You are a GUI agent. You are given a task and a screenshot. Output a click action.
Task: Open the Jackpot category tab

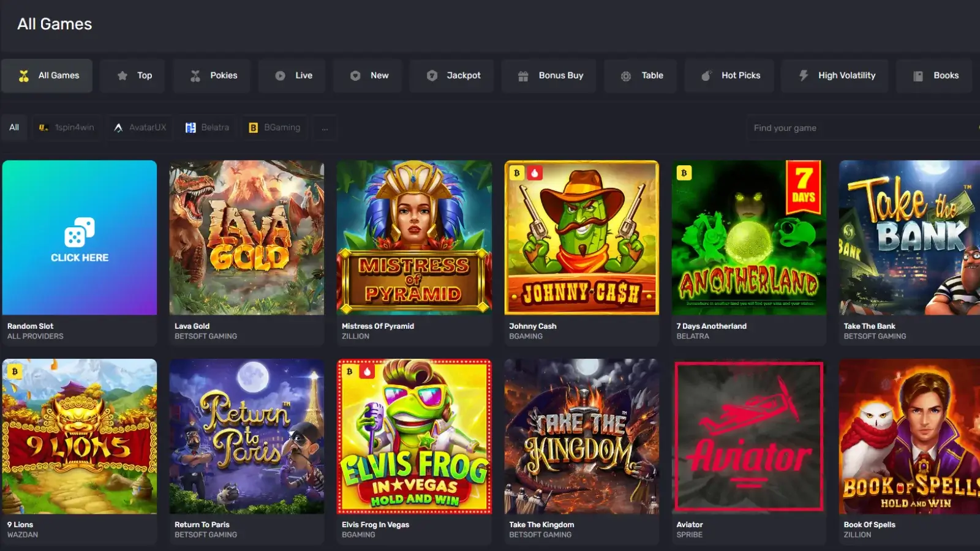[x=451, y=76]
